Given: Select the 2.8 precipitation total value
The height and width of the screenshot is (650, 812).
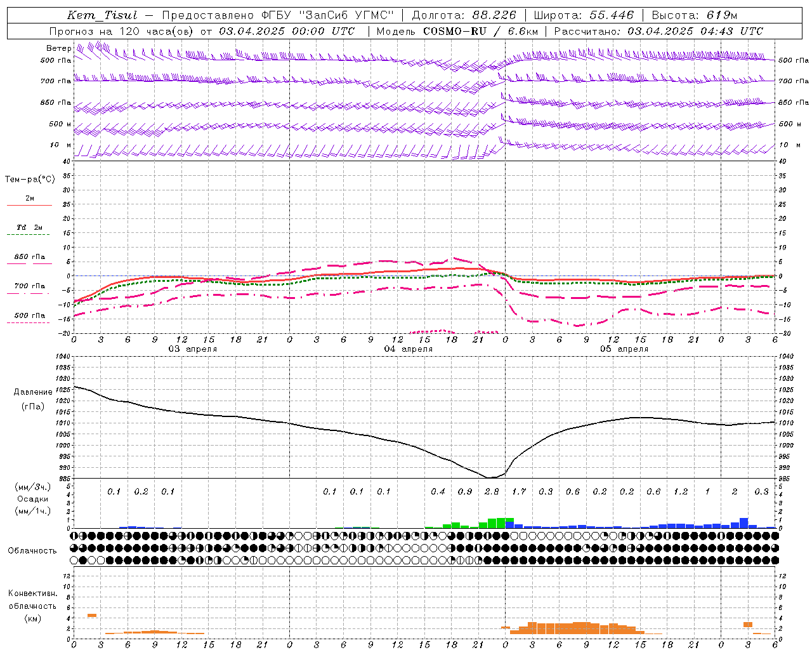Looking at the screenshot, I should click(492, 492).
